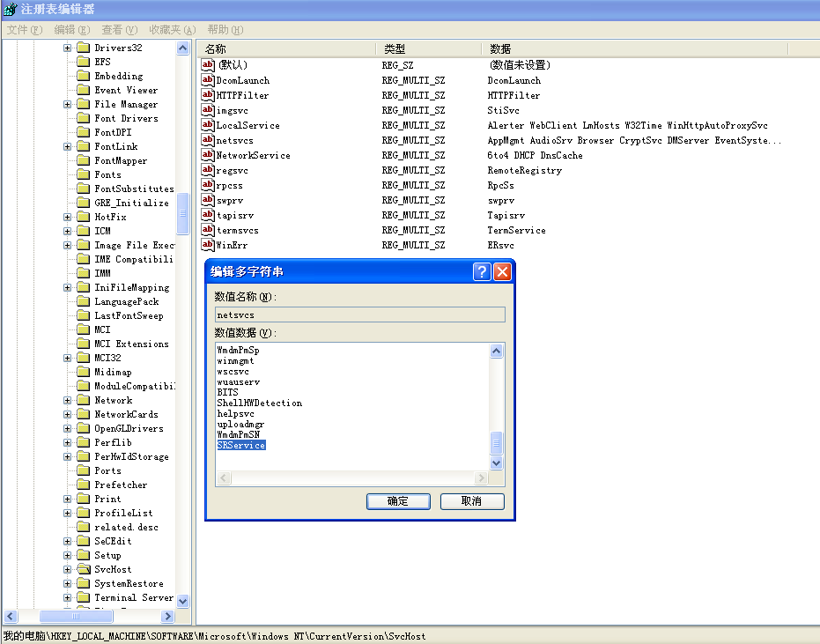Expand the IniFileMapping tree node
The height and width of the screenshot is (644, 820).
click(68, 287)
